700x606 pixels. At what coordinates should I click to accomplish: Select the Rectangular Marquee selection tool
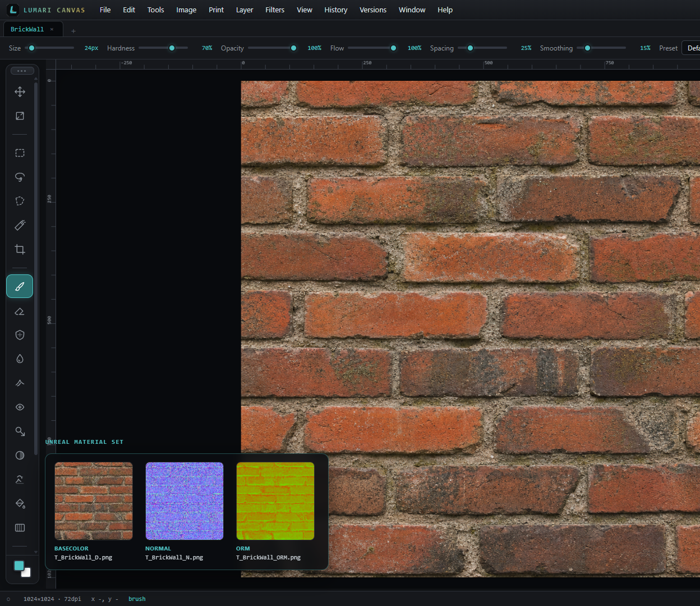point(20,153)
